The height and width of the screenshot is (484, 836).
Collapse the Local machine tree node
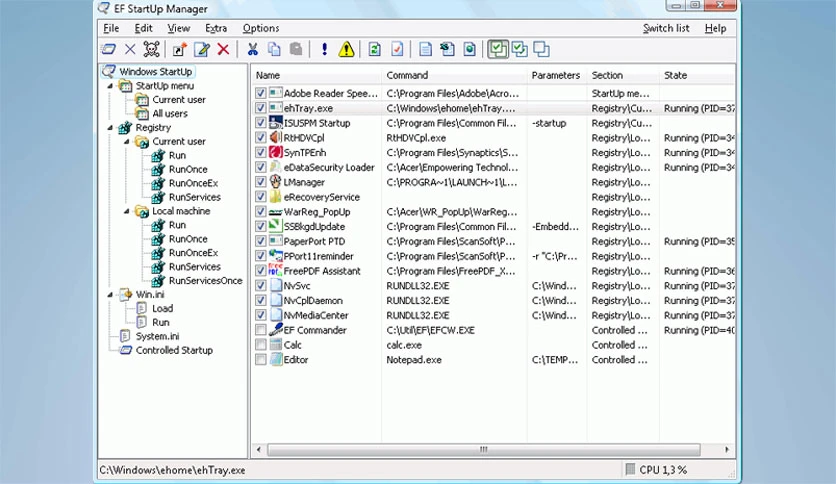pos(127,212)
